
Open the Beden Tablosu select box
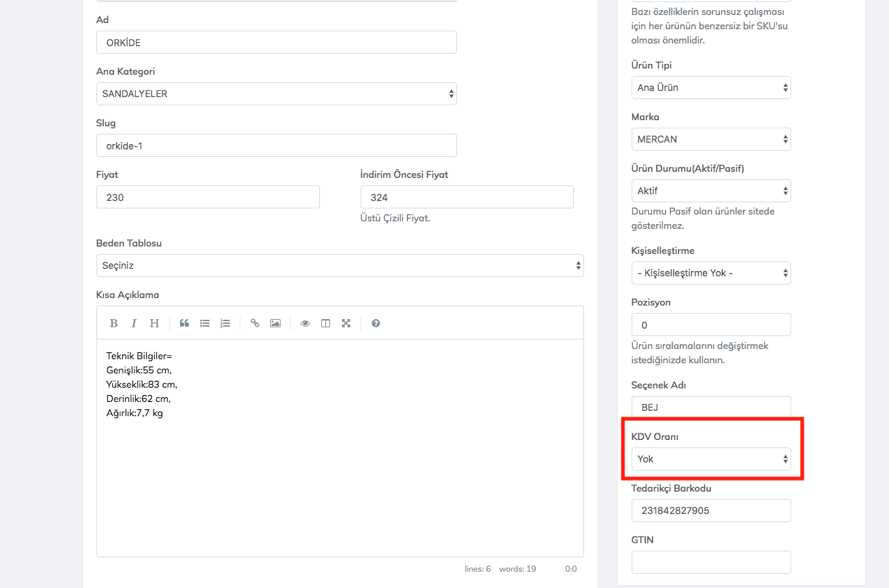point(340,265)
